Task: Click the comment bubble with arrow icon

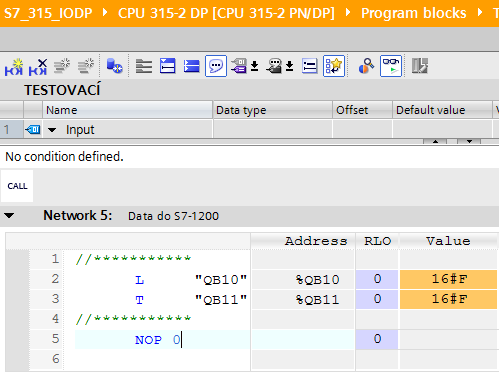Action: (x=274, y=66)
